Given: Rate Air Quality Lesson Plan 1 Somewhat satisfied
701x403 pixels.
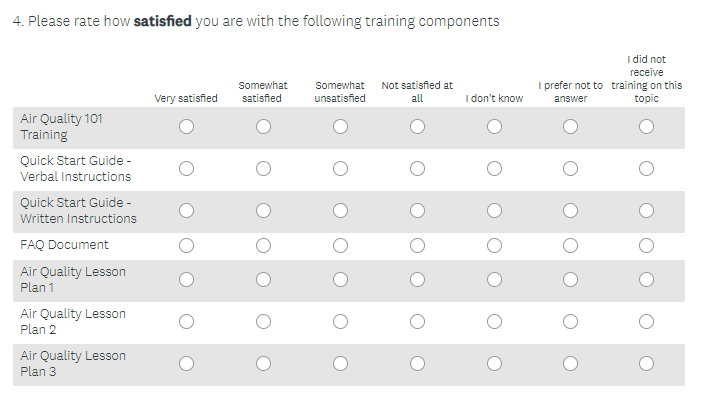Looking at the screenshot, I should click(263, 280).
